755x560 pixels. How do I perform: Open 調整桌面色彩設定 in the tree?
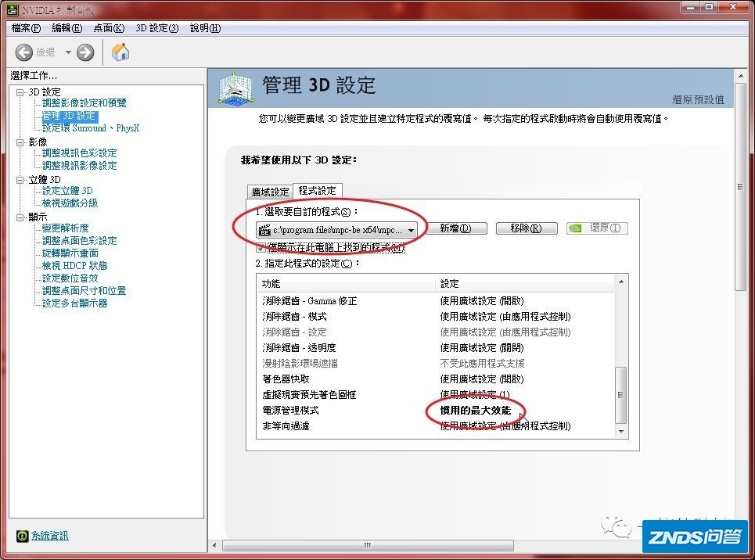(80, 241)
